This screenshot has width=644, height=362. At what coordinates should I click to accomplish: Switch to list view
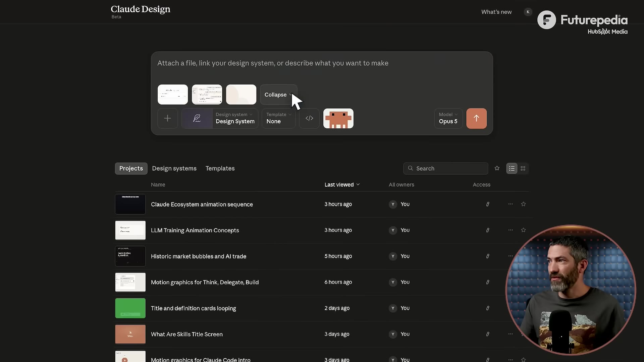click(512, 168)
